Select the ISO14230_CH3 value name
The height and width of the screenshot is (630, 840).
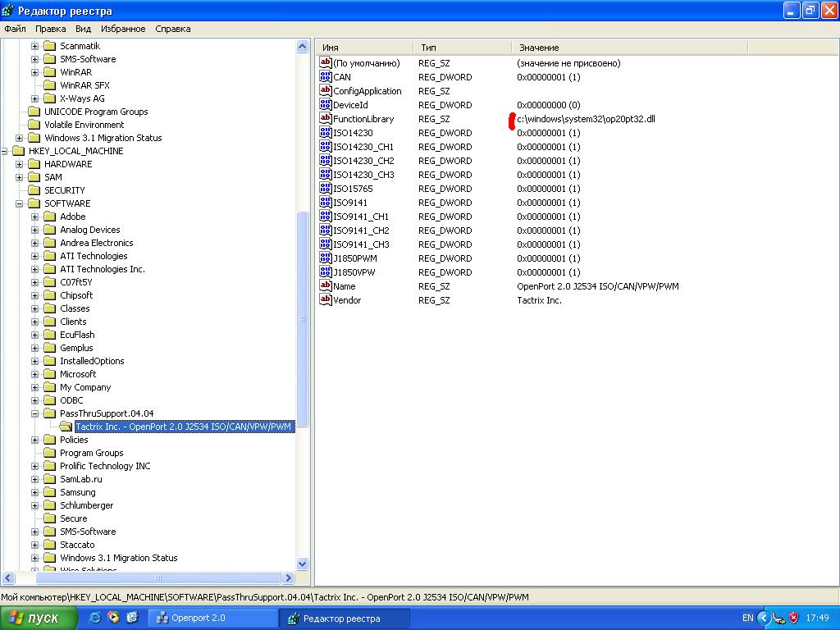tap(363, 175)
